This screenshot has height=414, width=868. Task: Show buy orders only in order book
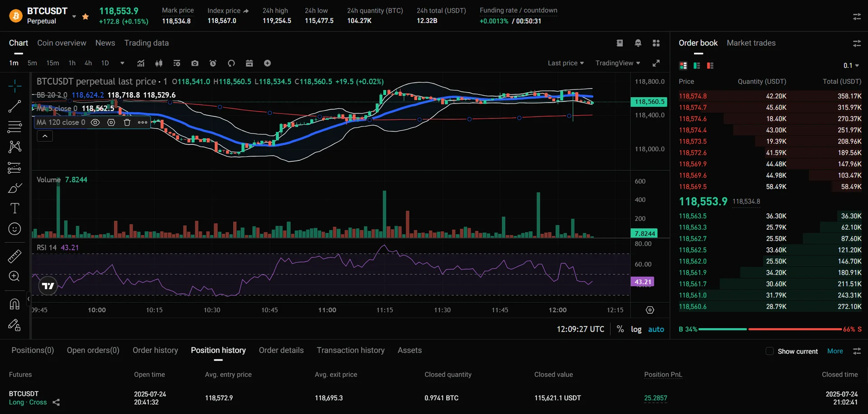pyautogui.click(x=697, y=66)
